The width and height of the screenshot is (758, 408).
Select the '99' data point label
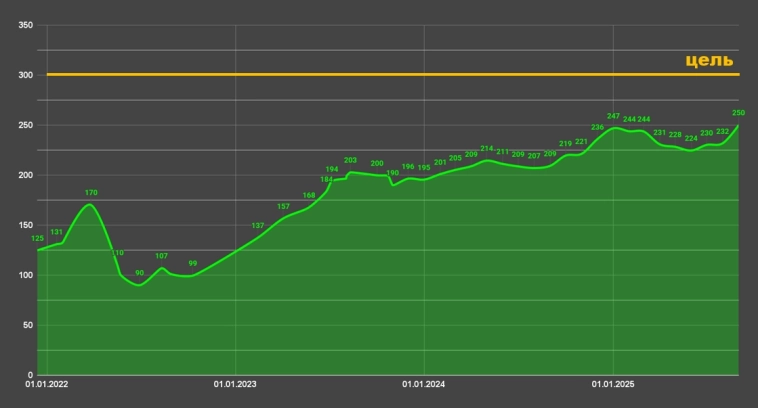tap(193, 263)
